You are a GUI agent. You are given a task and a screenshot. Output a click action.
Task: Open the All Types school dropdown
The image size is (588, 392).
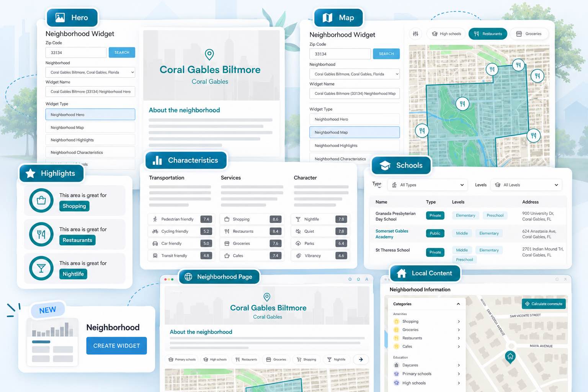click(428, 185)
